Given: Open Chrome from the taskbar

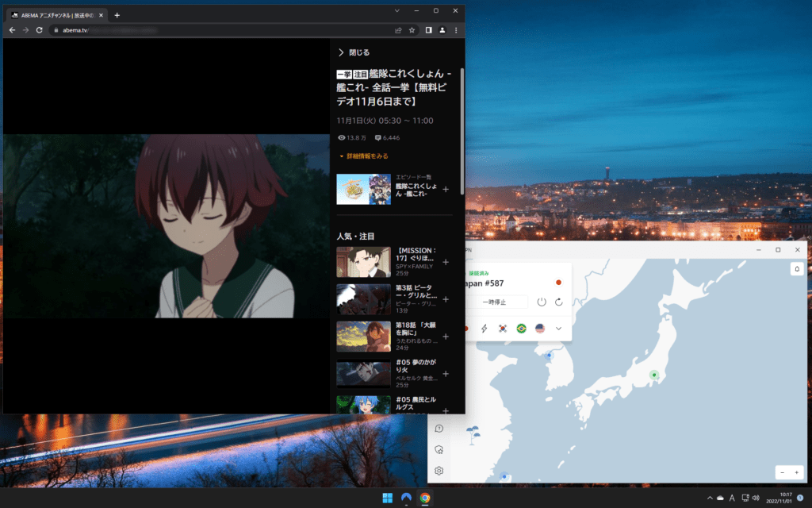Looking at the screenshot, I should [x=425, y=498].
